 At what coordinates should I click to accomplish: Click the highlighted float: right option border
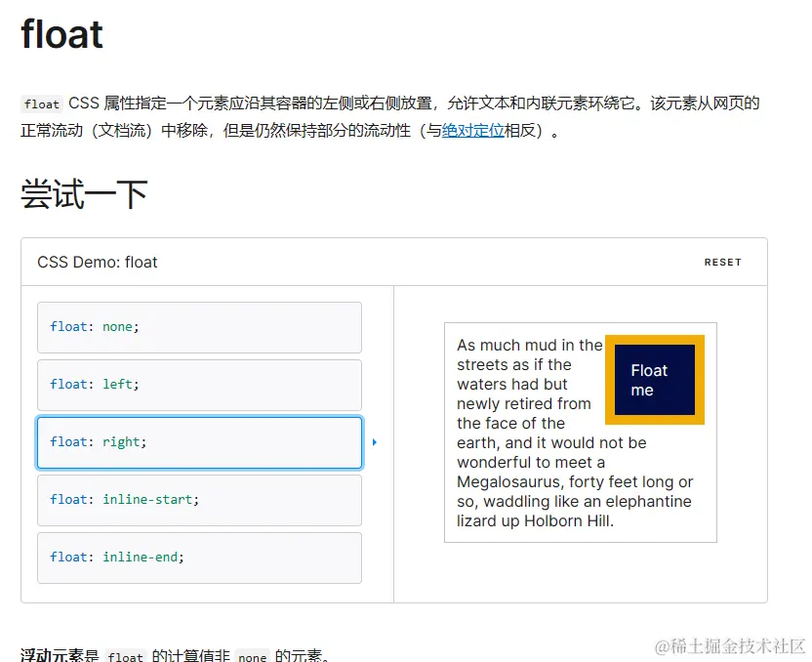199,420
